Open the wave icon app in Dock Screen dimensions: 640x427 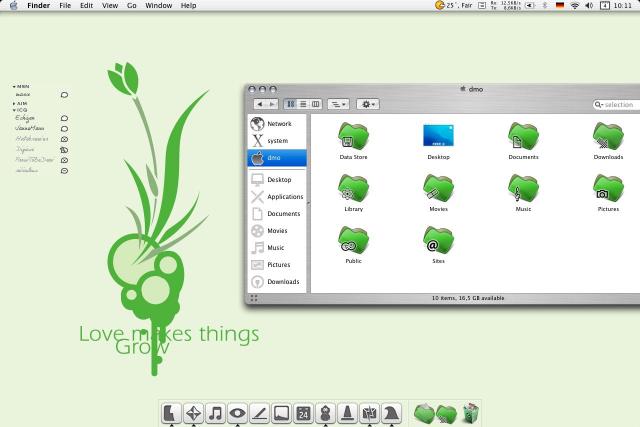391,413
